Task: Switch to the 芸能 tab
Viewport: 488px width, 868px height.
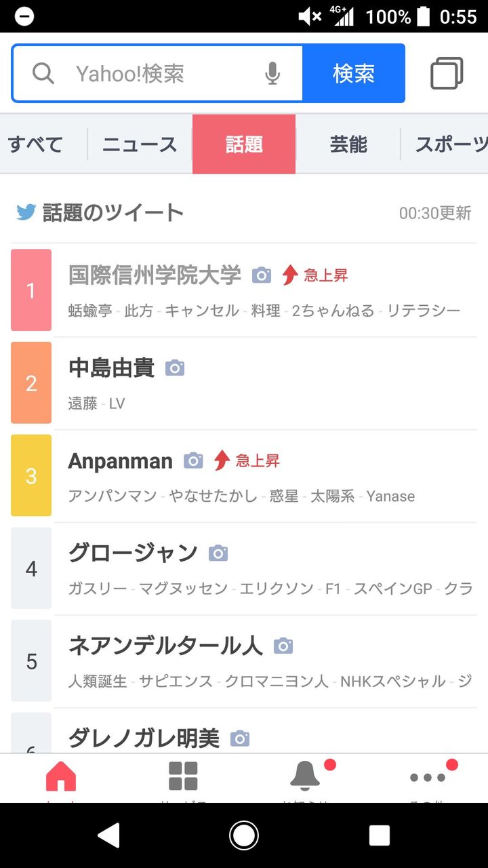Action: [x=348, y=144]
